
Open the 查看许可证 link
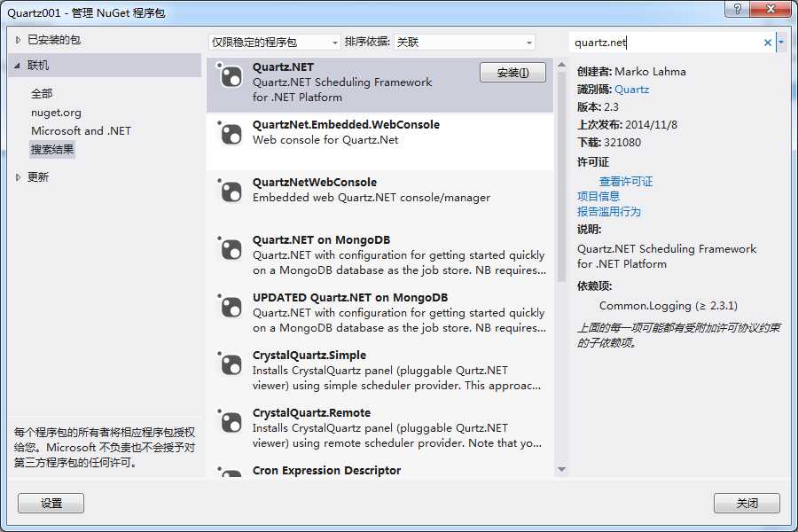(x=626, y=181)
